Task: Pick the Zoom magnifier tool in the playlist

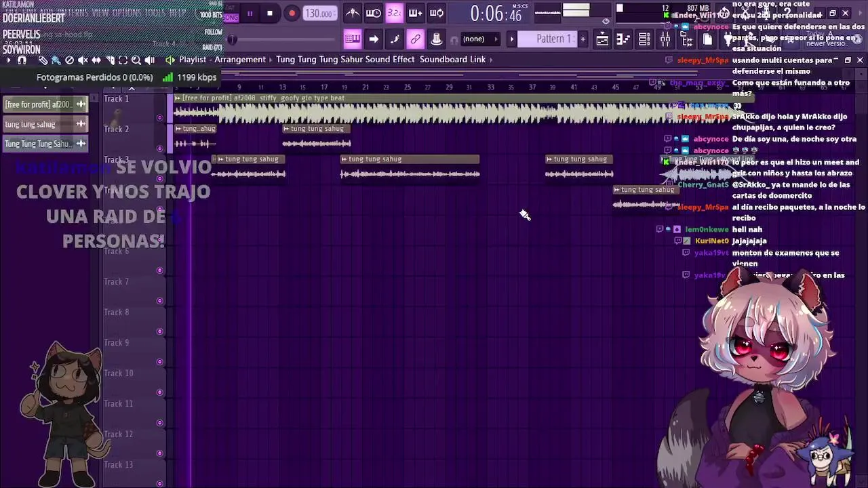Action: click(136, 60)
